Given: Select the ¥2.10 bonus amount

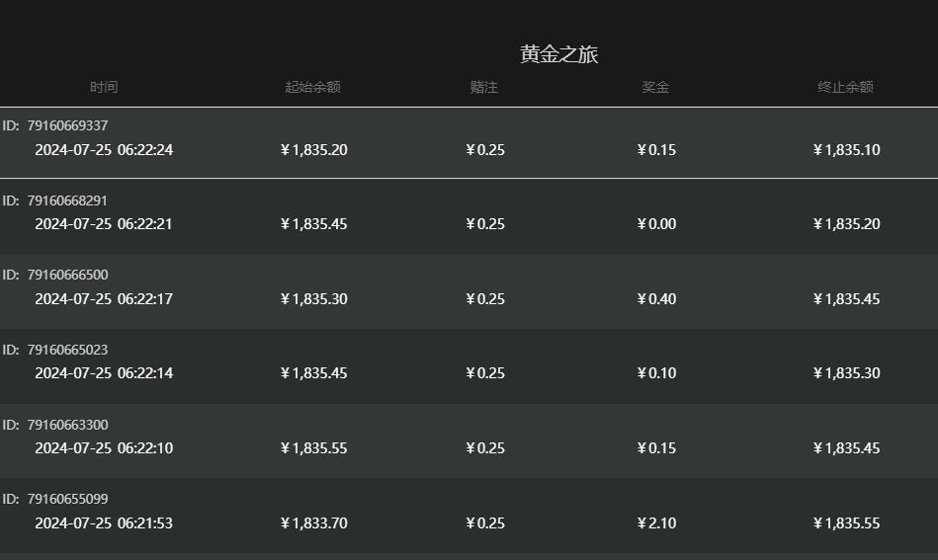Looking at the screenshot, I should pos(657,523).
